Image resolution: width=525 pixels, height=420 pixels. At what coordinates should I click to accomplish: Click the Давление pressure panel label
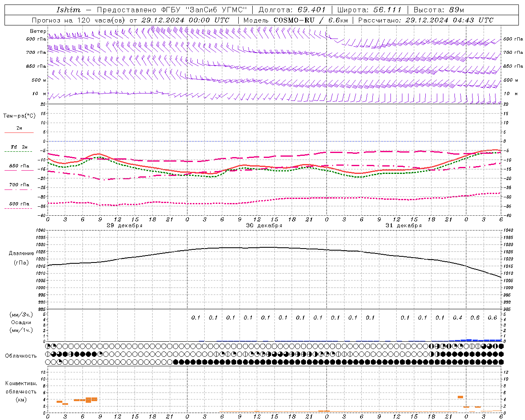point(21,253)
